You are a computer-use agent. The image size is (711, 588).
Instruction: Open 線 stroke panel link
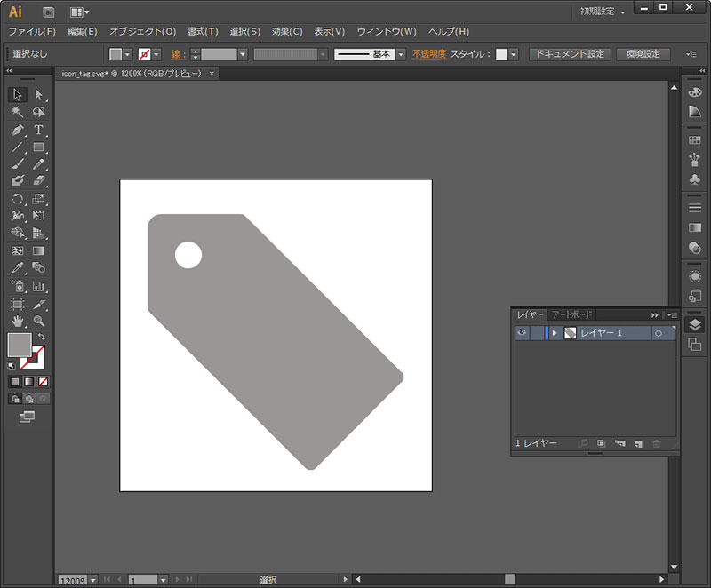(x=179, y=54)
